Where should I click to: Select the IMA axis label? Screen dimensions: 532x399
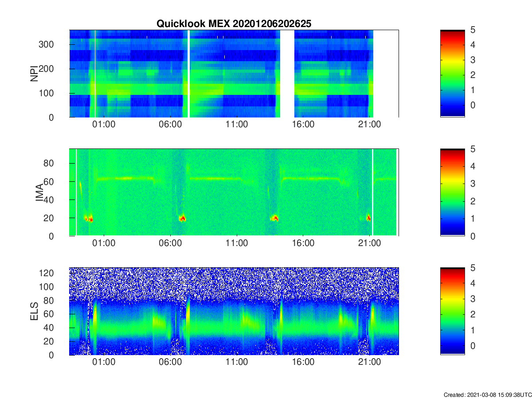click(x=39, y=192)
